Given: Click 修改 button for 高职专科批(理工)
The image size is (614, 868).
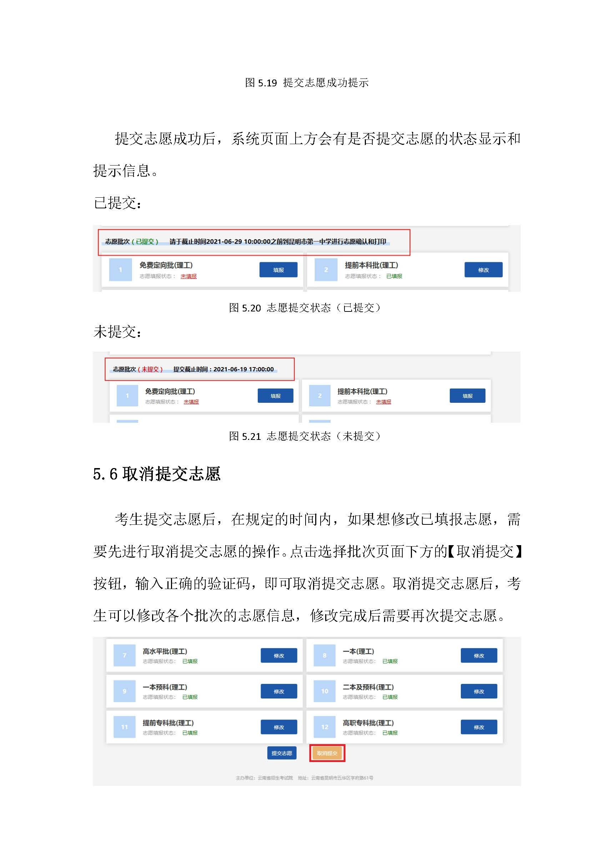Looking at the screenshot, I should [479, 727].
